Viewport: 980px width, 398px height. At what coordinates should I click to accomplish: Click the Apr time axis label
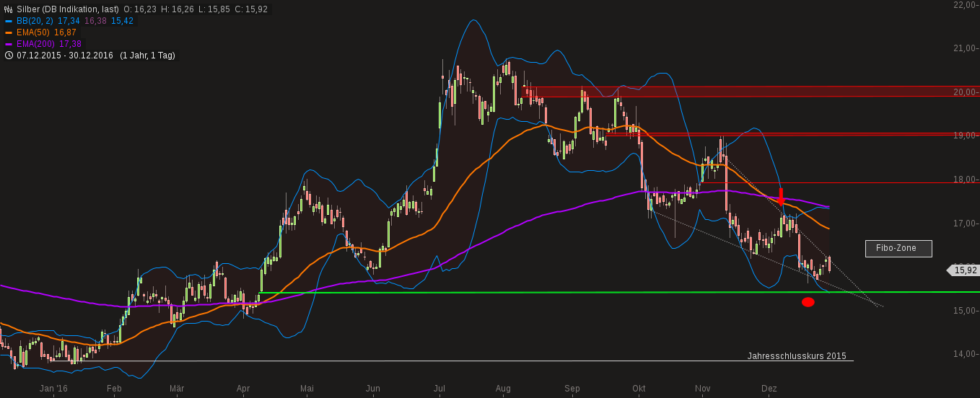click(243, 389)
